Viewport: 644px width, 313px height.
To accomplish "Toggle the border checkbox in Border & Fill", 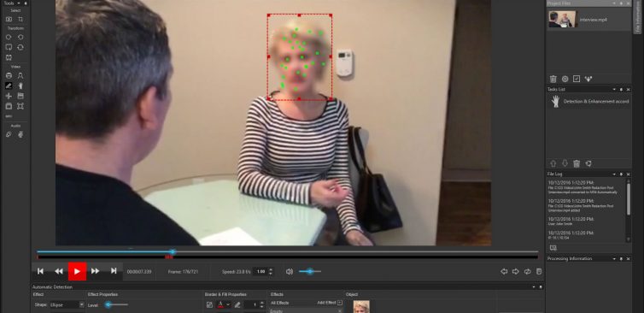I will tap(209, 304).
